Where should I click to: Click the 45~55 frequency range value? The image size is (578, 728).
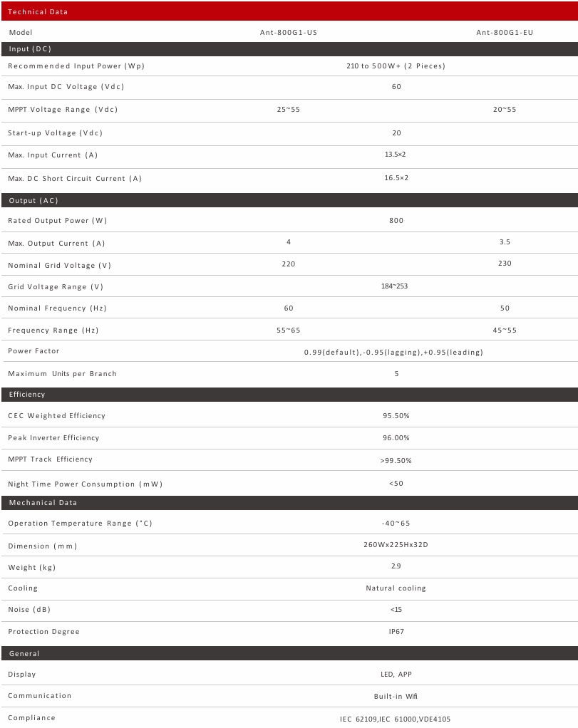(505, 331)
